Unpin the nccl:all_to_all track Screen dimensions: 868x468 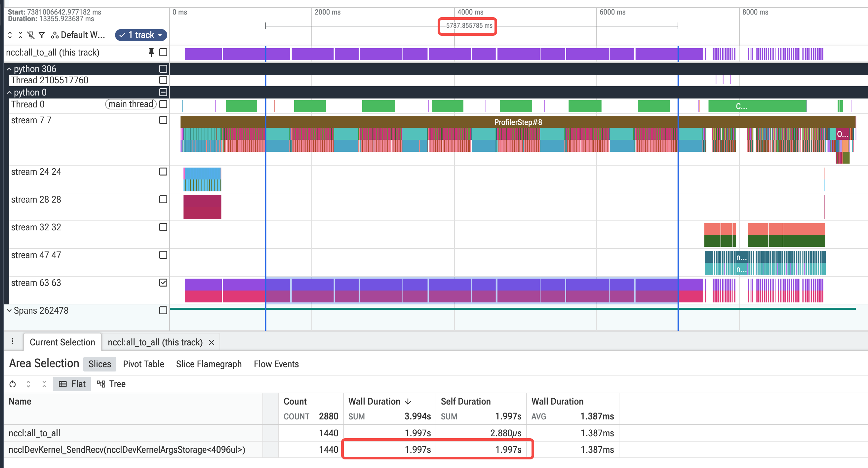click(151, 53)
